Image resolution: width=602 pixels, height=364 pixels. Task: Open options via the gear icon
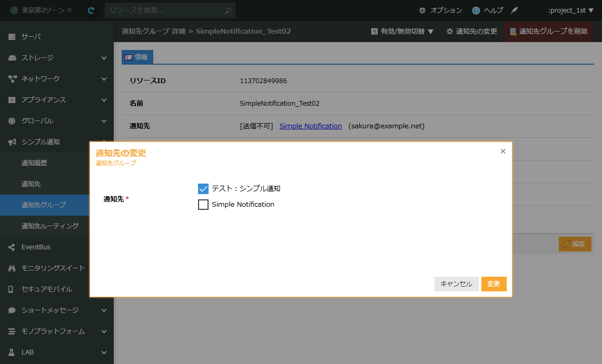point(422,11)
